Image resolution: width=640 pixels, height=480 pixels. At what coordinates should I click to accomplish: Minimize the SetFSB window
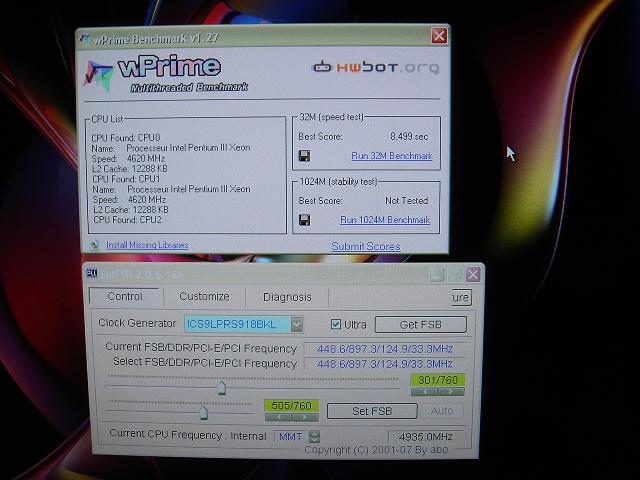(436, 275)
